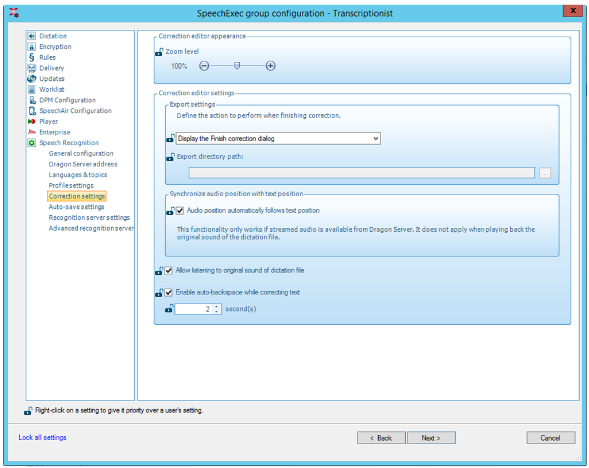Click the Encryption lock icon
Viewport: 589px width, 468px height.
(x=32, y=47)
